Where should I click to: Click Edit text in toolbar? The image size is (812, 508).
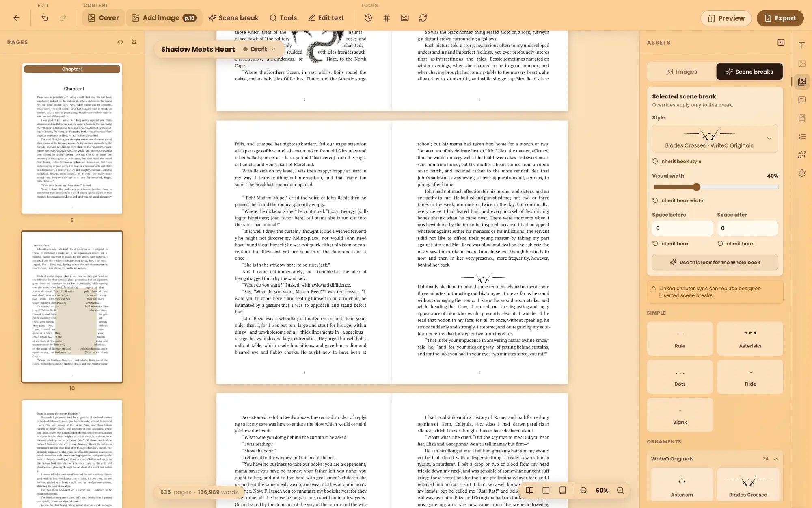click(x=326, y=18)
